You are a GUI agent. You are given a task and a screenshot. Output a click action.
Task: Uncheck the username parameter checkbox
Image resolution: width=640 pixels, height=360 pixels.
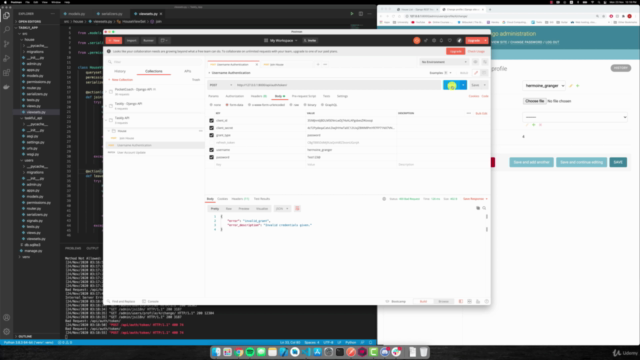(x=211, y=150)
